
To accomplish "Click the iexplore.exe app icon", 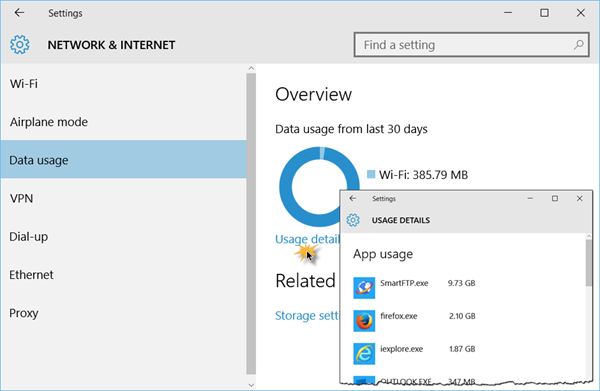I will 364,354.
